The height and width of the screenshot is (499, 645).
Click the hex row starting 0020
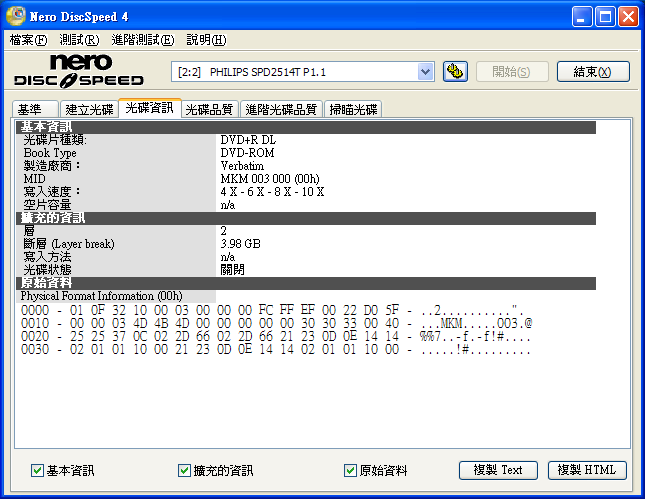click(275, 336)
